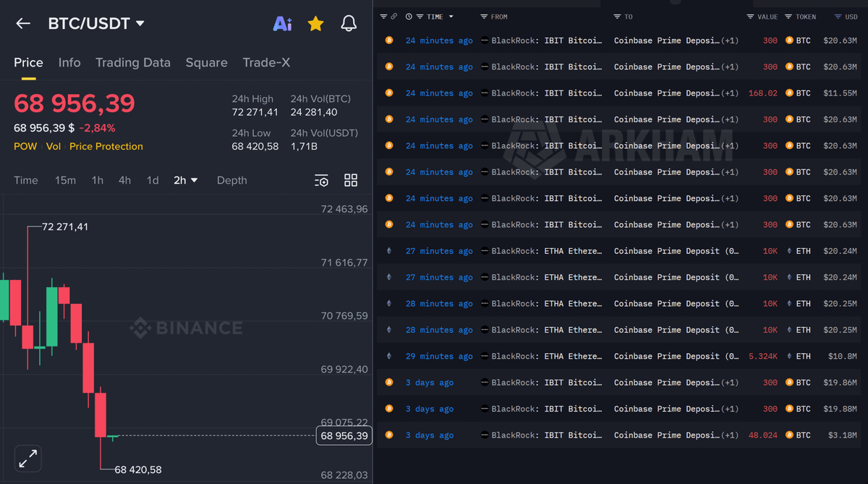
Task: Open the TO column filter
Action: point(617,17)
